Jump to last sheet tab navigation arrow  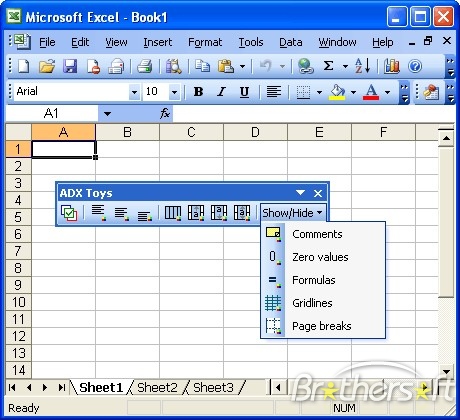(62, 388)
